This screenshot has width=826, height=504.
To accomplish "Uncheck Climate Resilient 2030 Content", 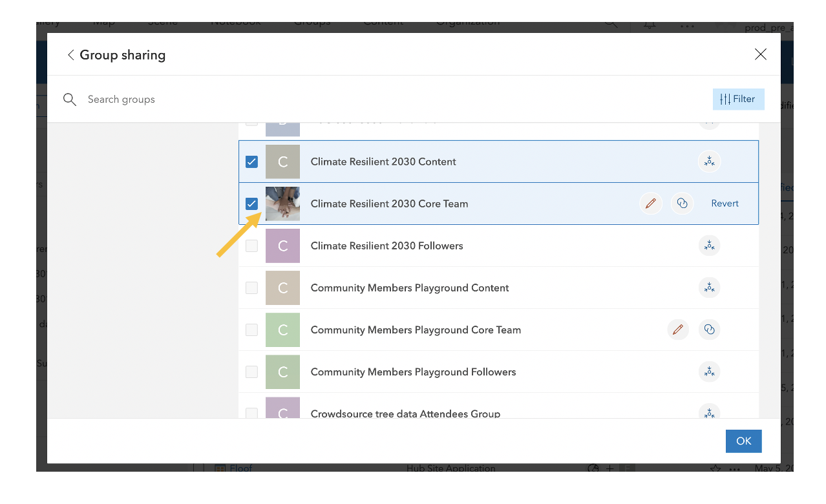I will [251, 162].
